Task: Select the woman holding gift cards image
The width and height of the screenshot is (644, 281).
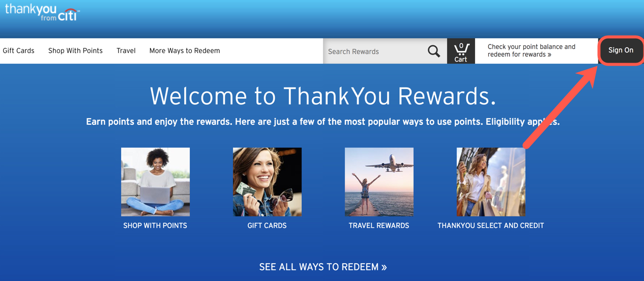Action: pos(267,182)
